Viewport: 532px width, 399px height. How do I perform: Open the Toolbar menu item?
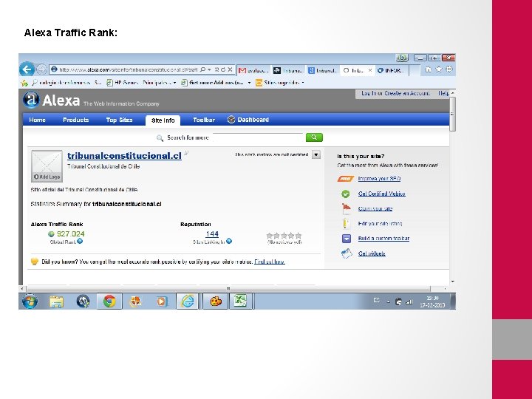pyautogui.click(x=204, y=120)
